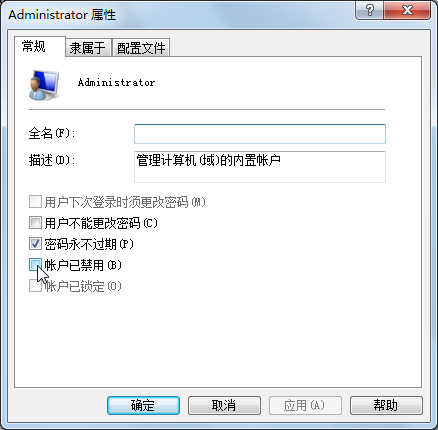The width and height of the screenshot is (438, 430).
Task: Toggle the 帐户已禁用 checkbox
Action: click(x=35, y=265)
